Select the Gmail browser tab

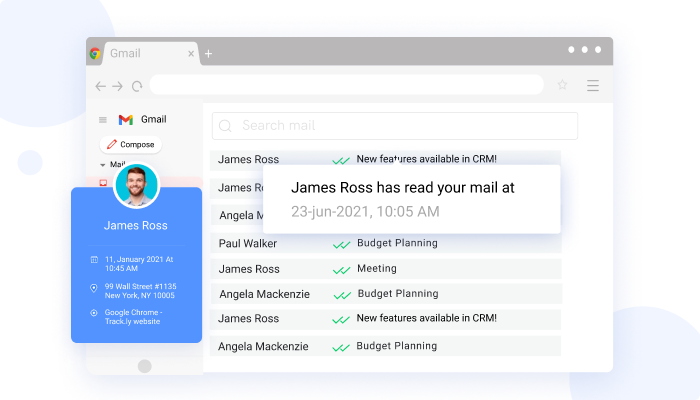point(151,54)
